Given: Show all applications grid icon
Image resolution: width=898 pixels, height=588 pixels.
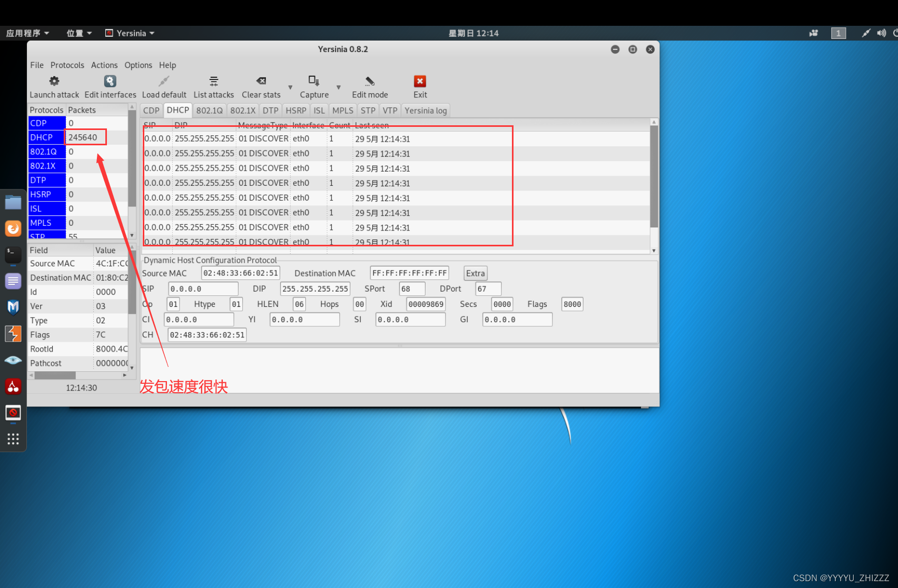Looking at the screenshot, I should [13, 438].
